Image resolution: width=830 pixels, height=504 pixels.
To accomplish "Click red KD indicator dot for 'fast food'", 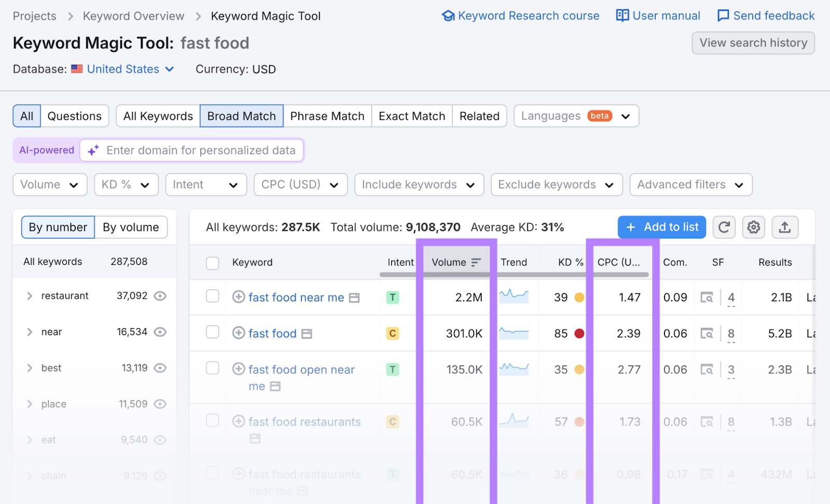I will [x=579, y=333].
